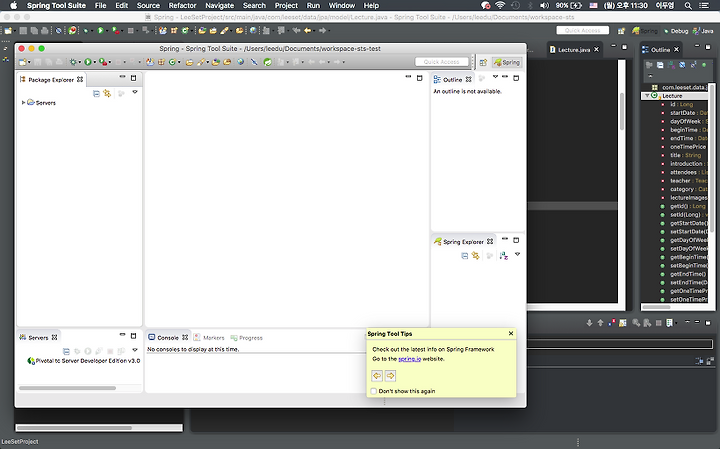The height and width of the screenshot is (449, 720).
Task: Open the Debug dropdown arrow in front toolbar
Action: [79, 62]
